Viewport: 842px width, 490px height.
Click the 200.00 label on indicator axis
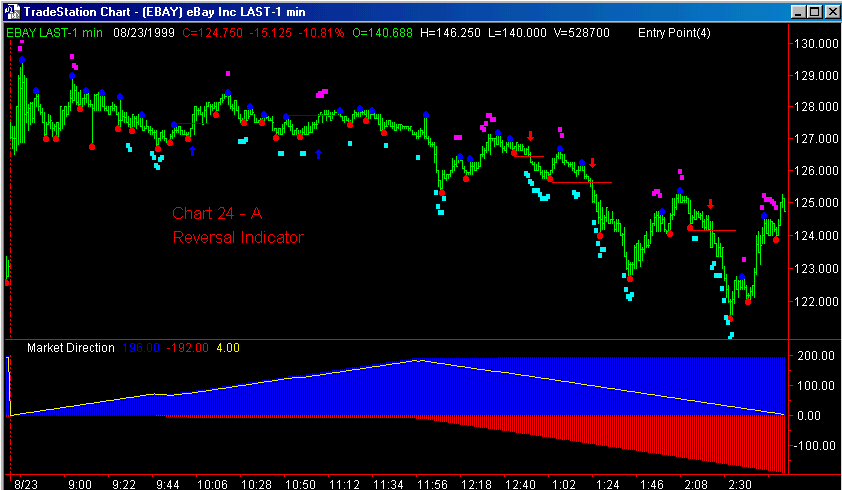[816, 356]
